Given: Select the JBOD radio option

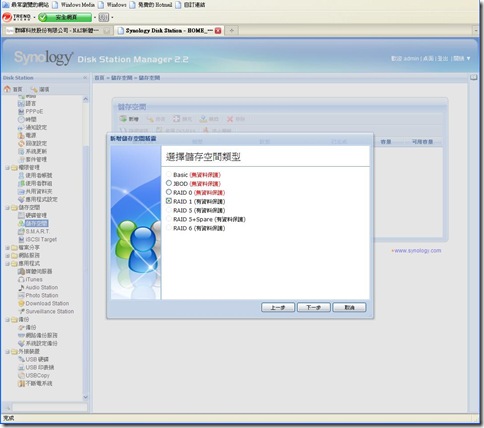Looking at the screenshot, I should (x=169, y=183).
